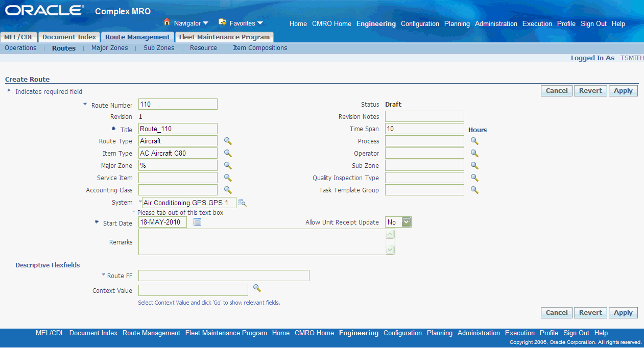Open the Item Compositions subtab
Screen dimensions: 644x348
point(260,48)
